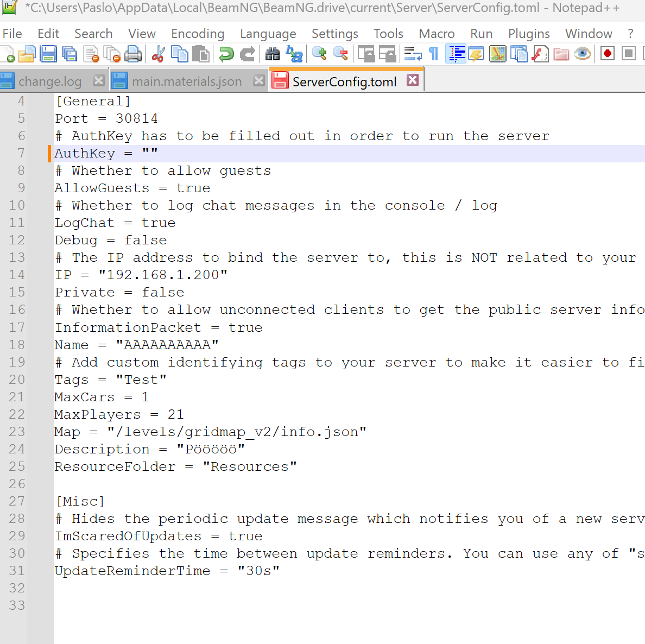
Task: Open the Encoding menu
Action: 198,34
